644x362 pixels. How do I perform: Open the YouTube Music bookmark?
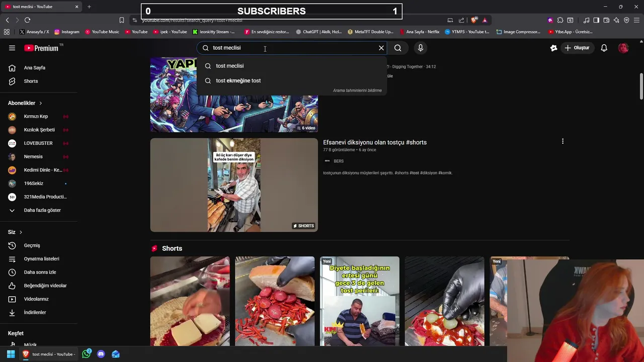[x=102, y=32]
